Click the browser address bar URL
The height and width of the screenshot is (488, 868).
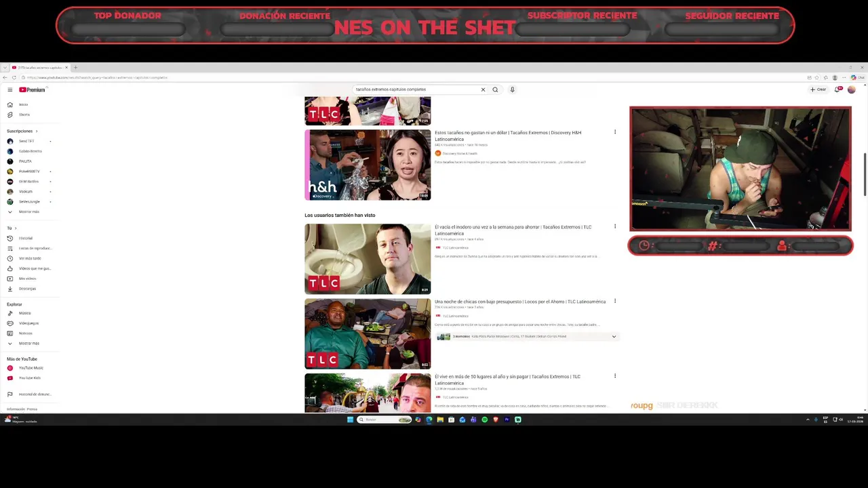tap(97, 77)
